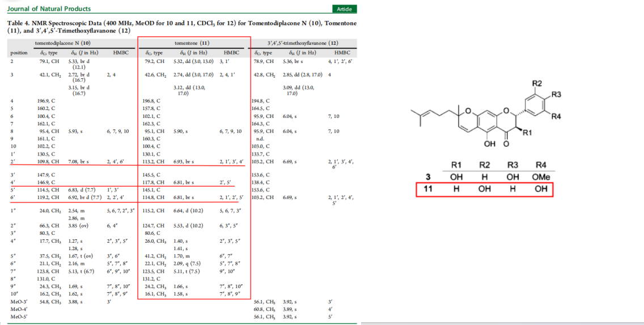Click the MeO-3′ row label
This screenshot has width=644, height=325.
click(x=18, y=302)
